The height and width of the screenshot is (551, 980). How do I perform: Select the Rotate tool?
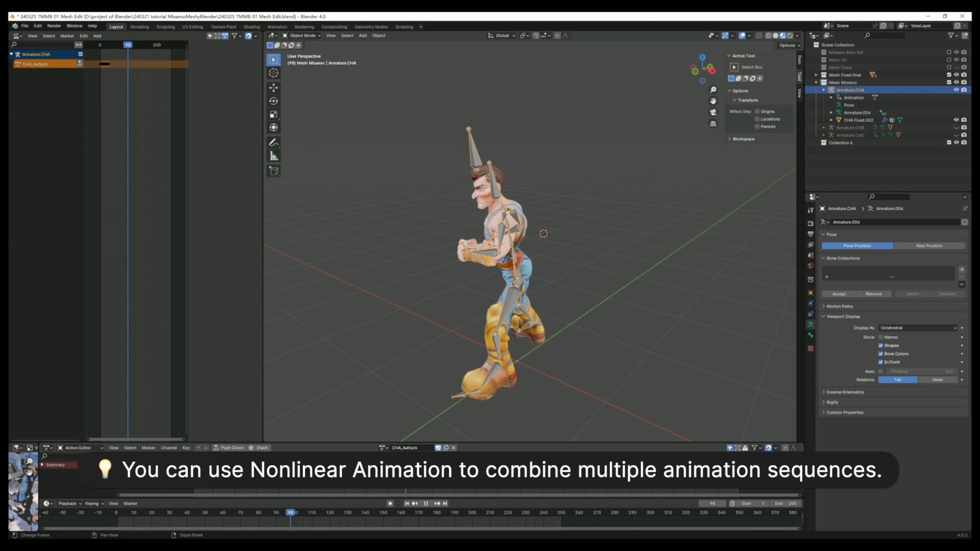pos(274,101)
